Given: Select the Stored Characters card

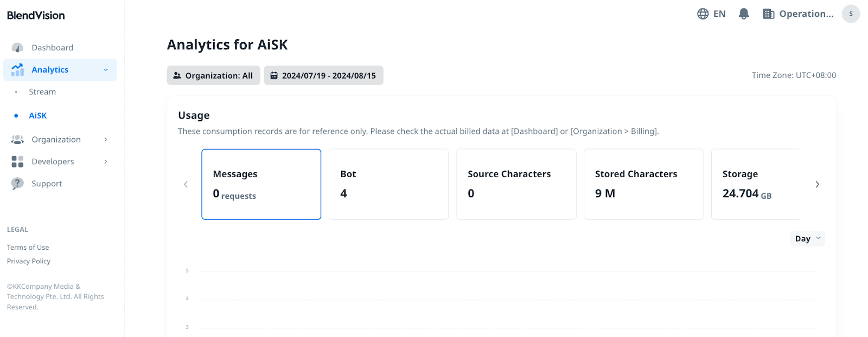Looking at the screenshot, I should (x=643, y=184).
